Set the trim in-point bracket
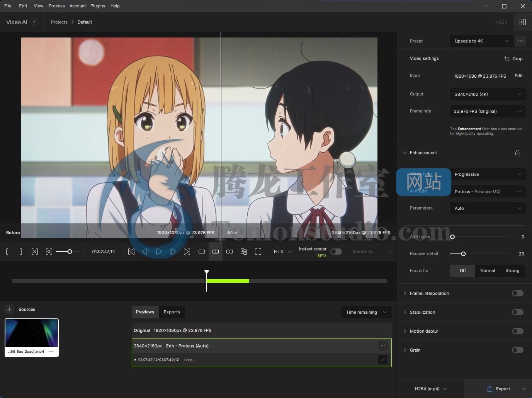The height and width of the screenshot is (398, 532). [x=7, y=252]
